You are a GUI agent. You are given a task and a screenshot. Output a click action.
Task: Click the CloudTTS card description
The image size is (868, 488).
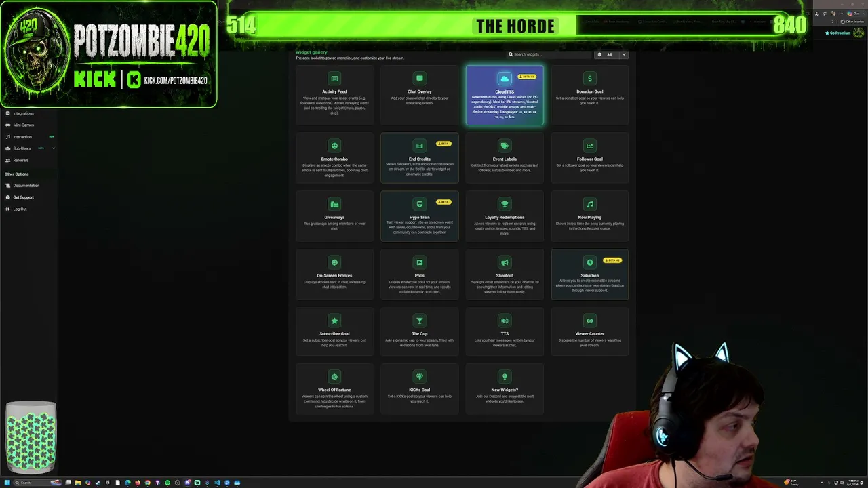(x=505, y=107)
